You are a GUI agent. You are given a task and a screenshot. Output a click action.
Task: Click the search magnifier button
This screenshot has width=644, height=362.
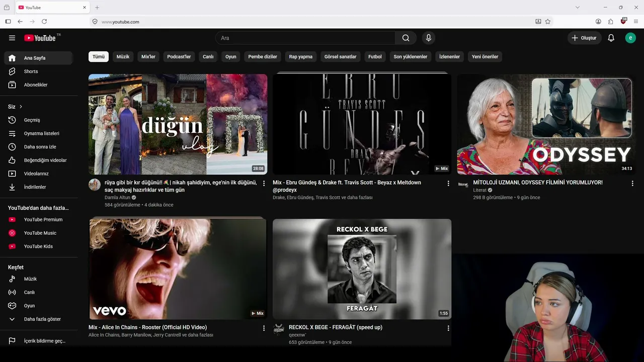406,38
